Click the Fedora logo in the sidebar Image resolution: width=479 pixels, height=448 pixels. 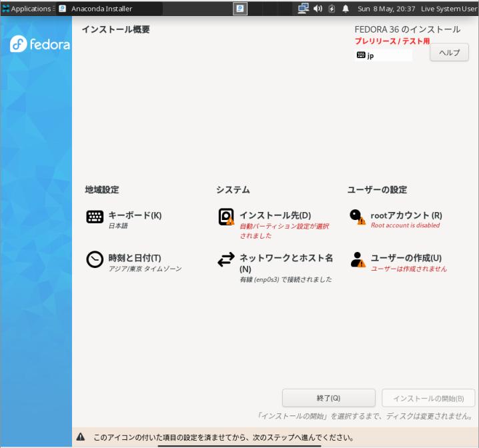[x=40, y=44]
